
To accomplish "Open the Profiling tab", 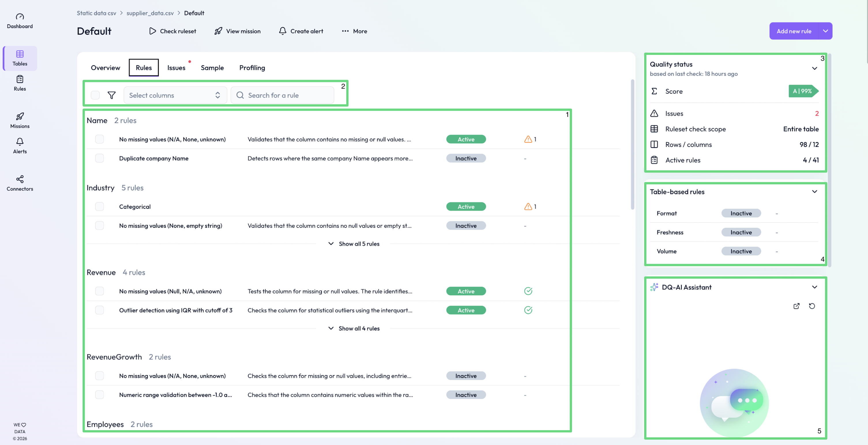I will coord(252,68).
